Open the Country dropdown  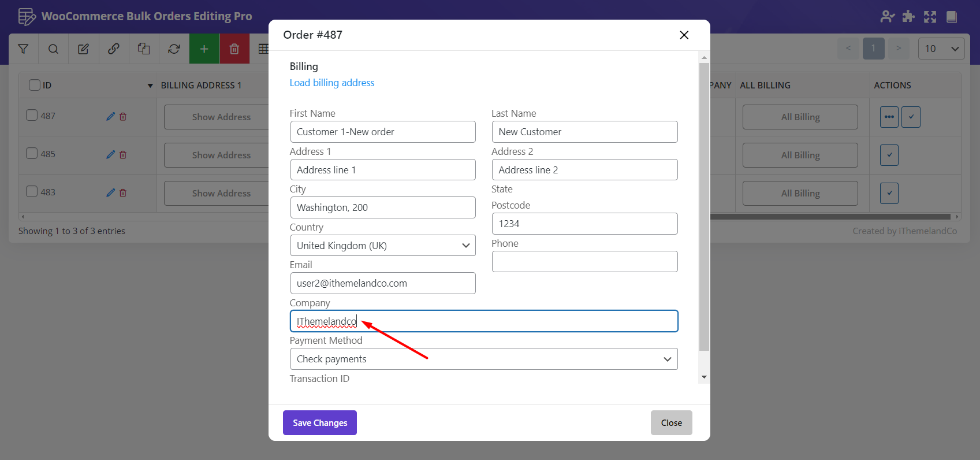[382, 246]
